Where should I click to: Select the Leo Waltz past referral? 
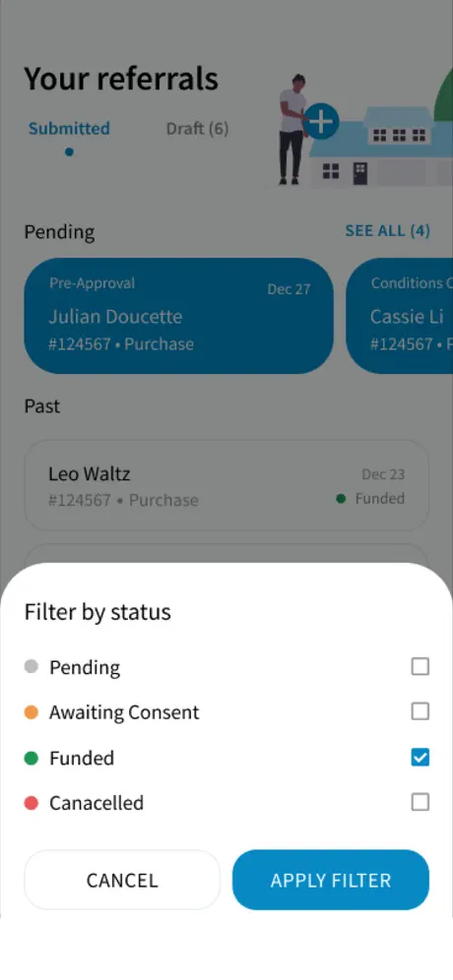[226, 486]
